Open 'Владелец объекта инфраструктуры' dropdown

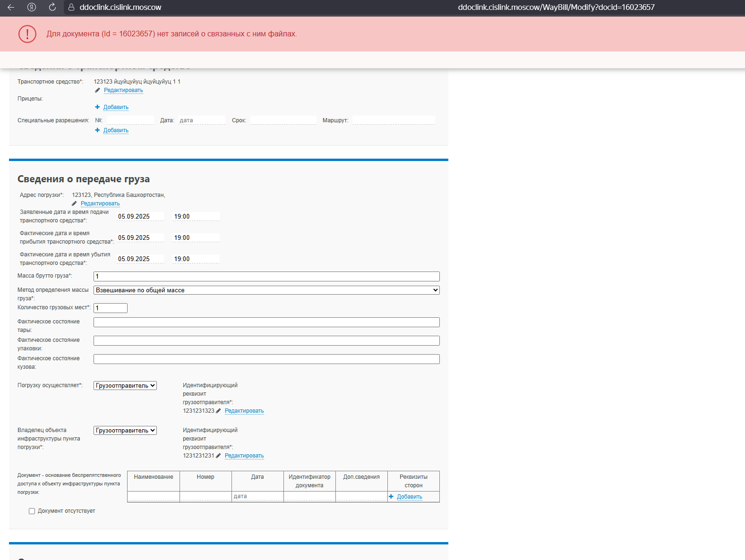coord(125,431)
